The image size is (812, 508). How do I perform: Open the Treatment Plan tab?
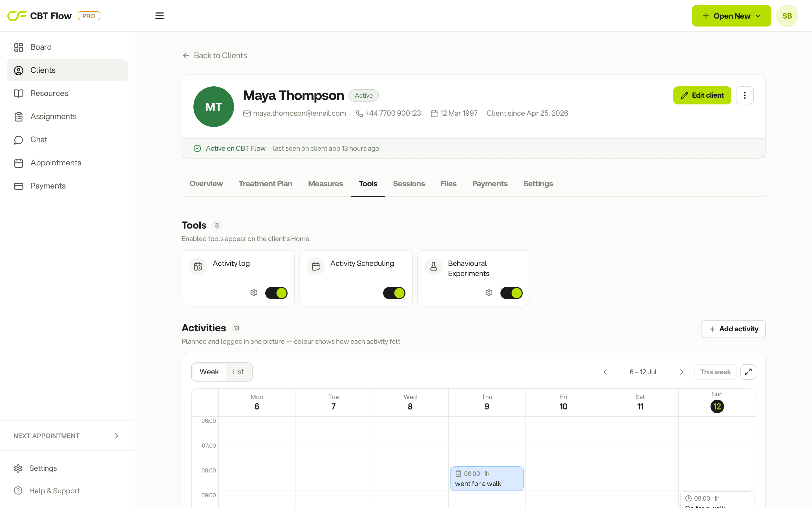click(x=265, y=184)
